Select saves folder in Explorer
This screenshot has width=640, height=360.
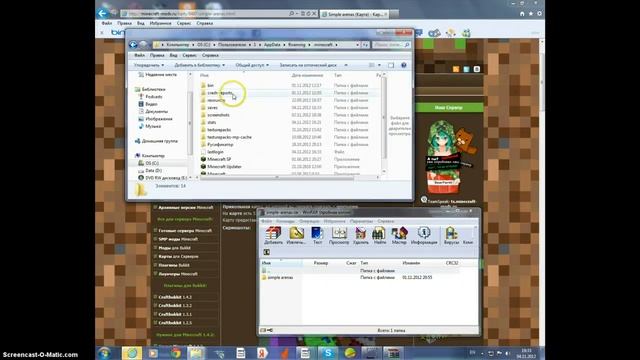(x=212, y=108)
